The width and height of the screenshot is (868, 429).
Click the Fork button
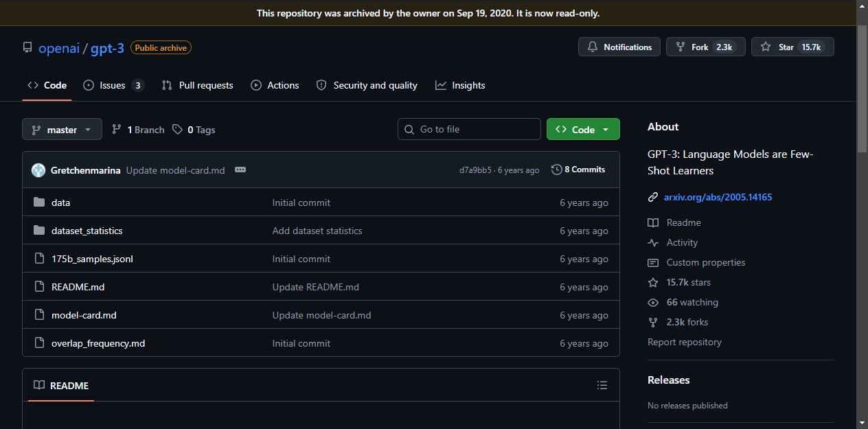(705, 47)
